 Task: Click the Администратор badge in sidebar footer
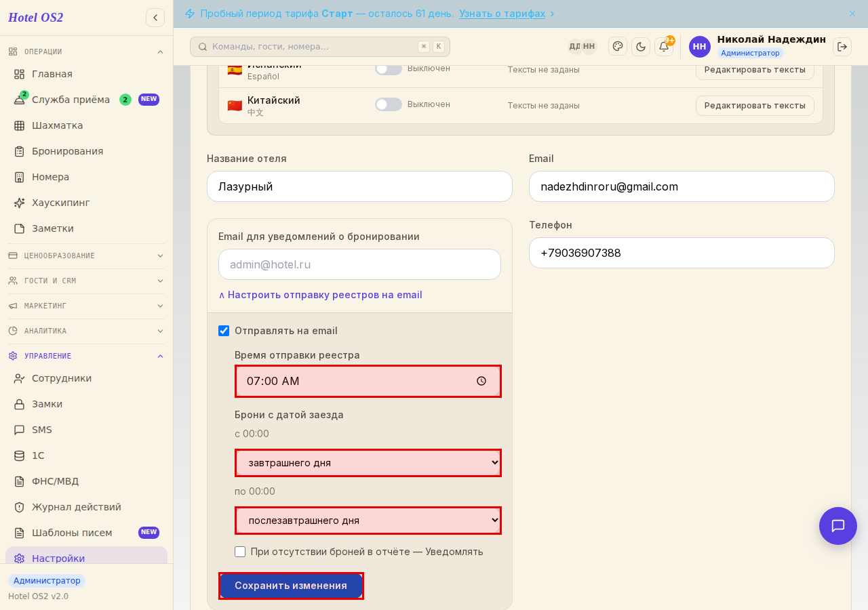tap(47, 581)
